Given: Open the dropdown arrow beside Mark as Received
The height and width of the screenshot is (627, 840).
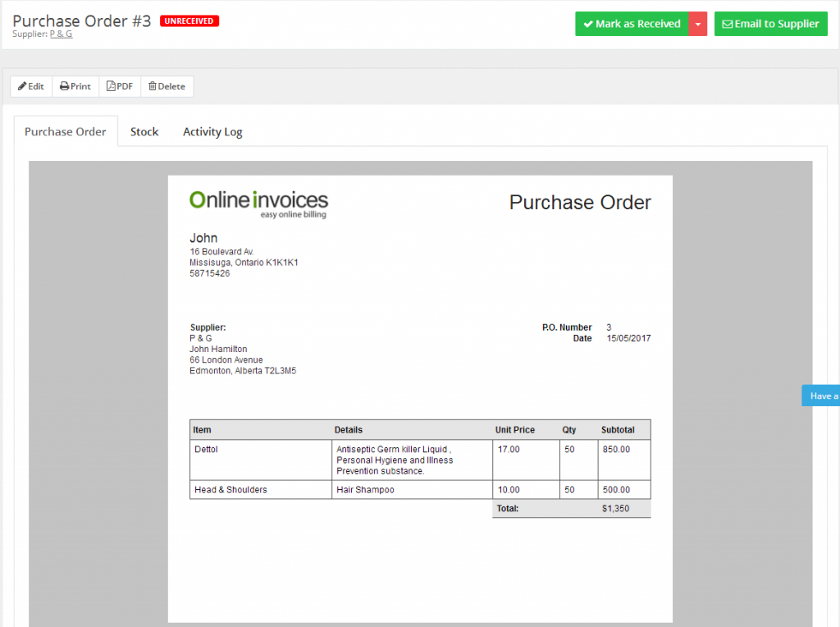Looking at the screenshot, I should click(x=698, y=24).
